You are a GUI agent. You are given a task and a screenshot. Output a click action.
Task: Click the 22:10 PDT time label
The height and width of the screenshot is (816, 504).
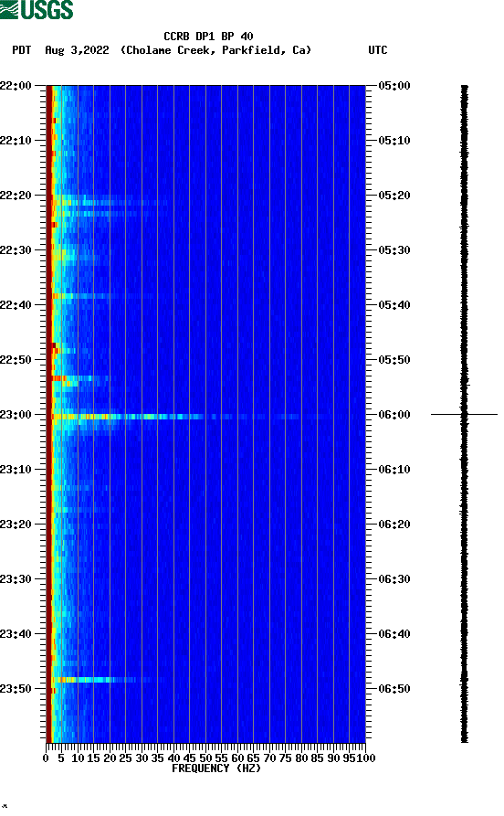pyautogui.click(x=16, y=141)
